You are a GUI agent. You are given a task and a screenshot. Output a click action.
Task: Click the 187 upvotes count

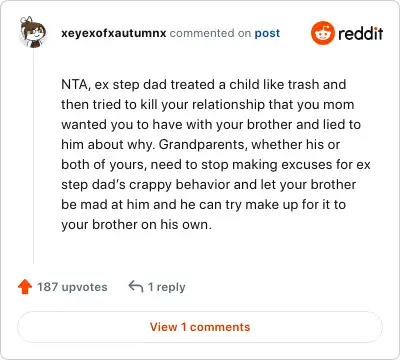coord(72,287)
